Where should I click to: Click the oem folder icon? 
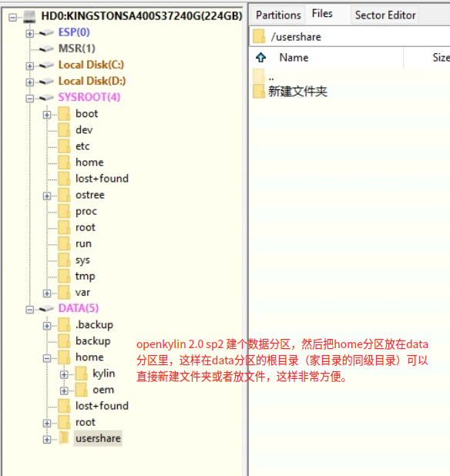click(82, 390)
